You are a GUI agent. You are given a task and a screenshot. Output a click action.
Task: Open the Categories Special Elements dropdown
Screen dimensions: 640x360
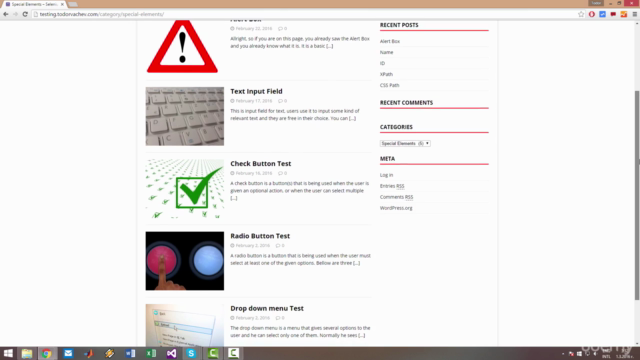point(405,143)
